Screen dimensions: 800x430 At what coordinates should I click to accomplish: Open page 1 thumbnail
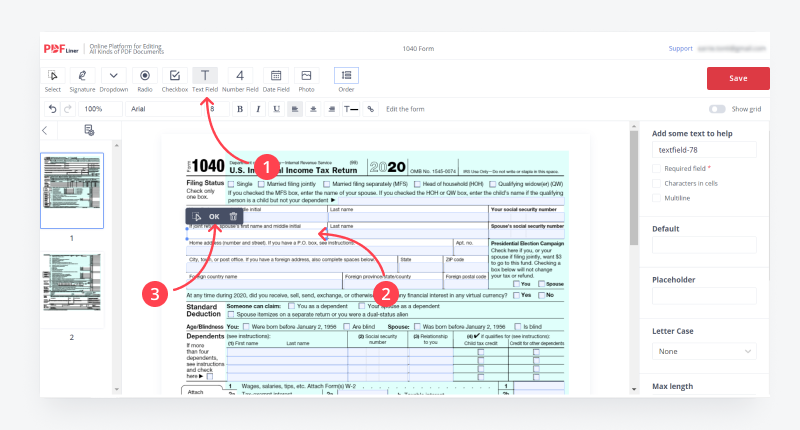(x=72, y=190)
